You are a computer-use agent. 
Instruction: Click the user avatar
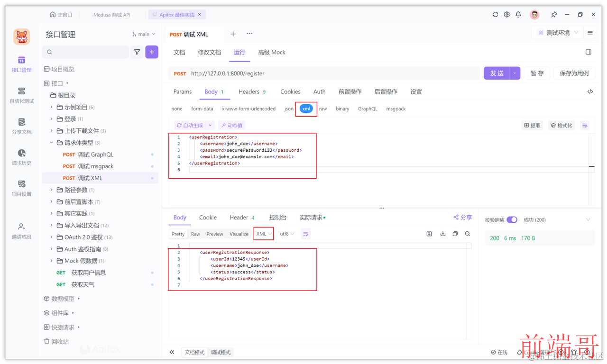(x=535, y=15)
